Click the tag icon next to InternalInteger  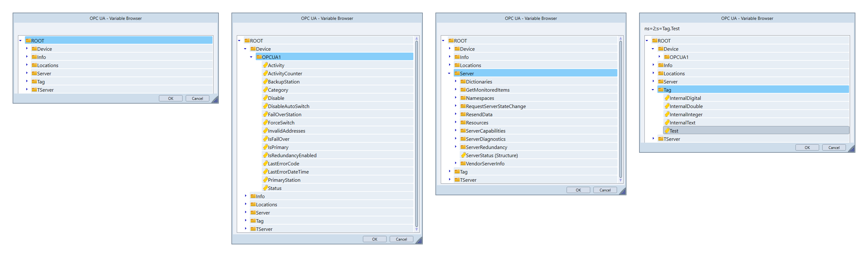(x=667, y=114)
